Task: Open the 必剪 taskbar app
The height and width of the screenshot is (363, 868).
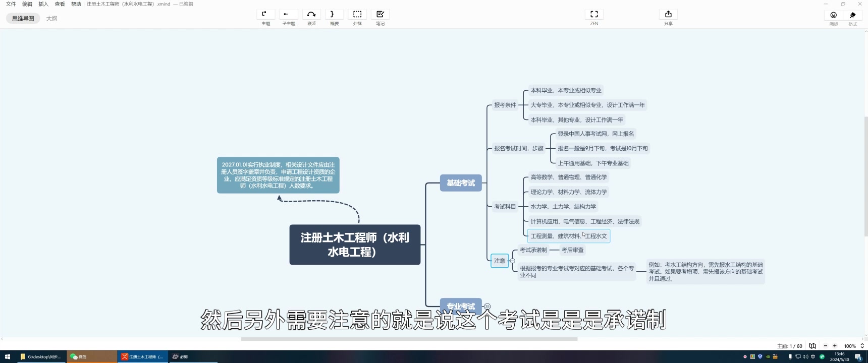Action: [193, 356]
